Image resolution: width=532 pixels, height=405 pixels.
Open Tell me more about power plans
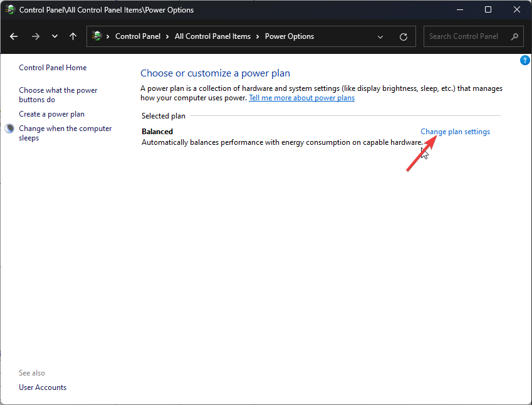click(x=301, y=98)
